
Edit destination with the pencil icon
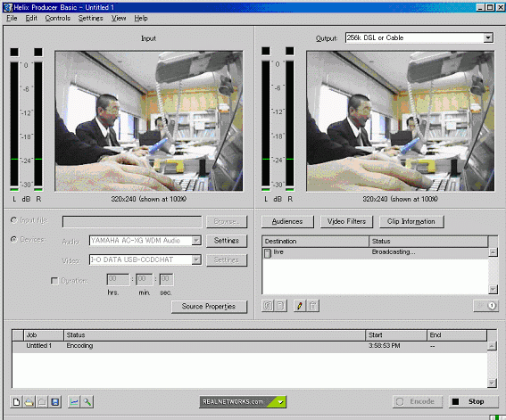(300, 306)
